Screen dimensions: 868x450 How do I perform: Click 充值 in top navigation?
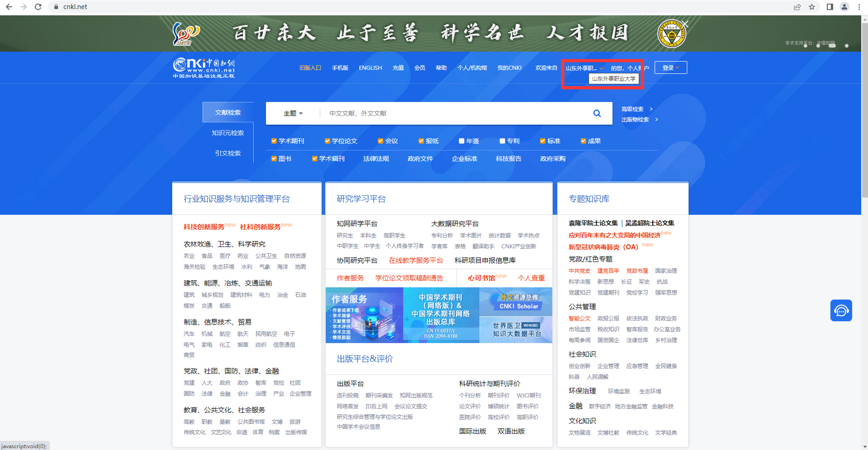pos(398,68)
